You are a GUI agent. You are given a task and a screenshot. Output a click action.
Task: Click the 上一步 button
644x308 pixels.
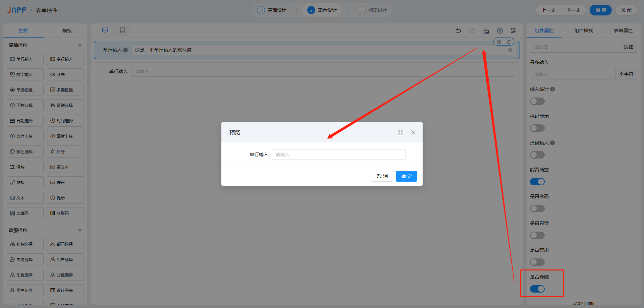pos(548,10)
